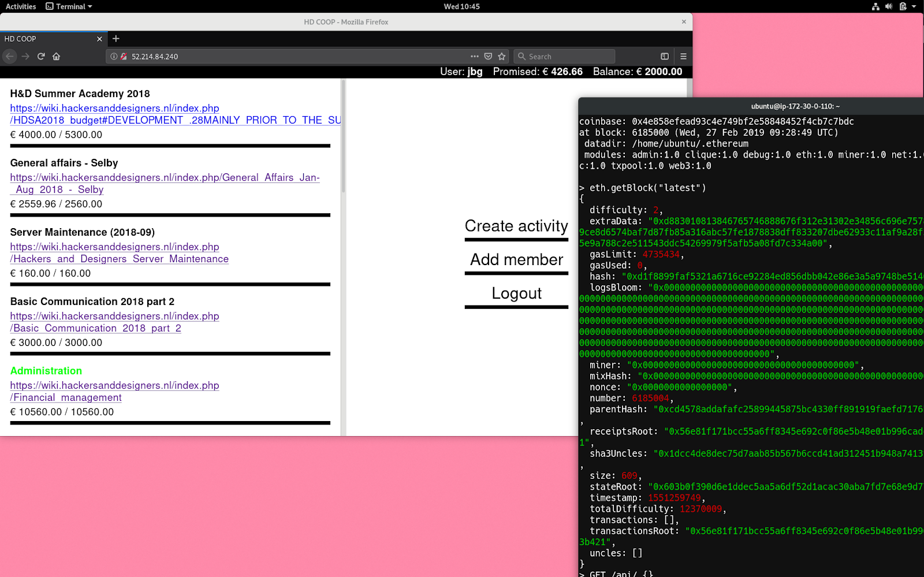Image resolution: width=924 pixels, height=577 pixels.
Task: Open the Activities overview
Action: [x=21, y=6]
